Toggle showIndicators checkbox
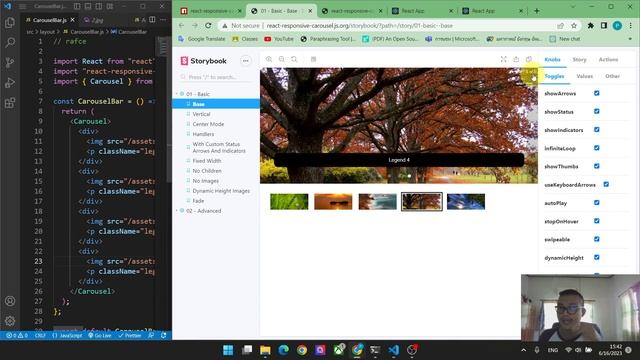 coord(597,129)
